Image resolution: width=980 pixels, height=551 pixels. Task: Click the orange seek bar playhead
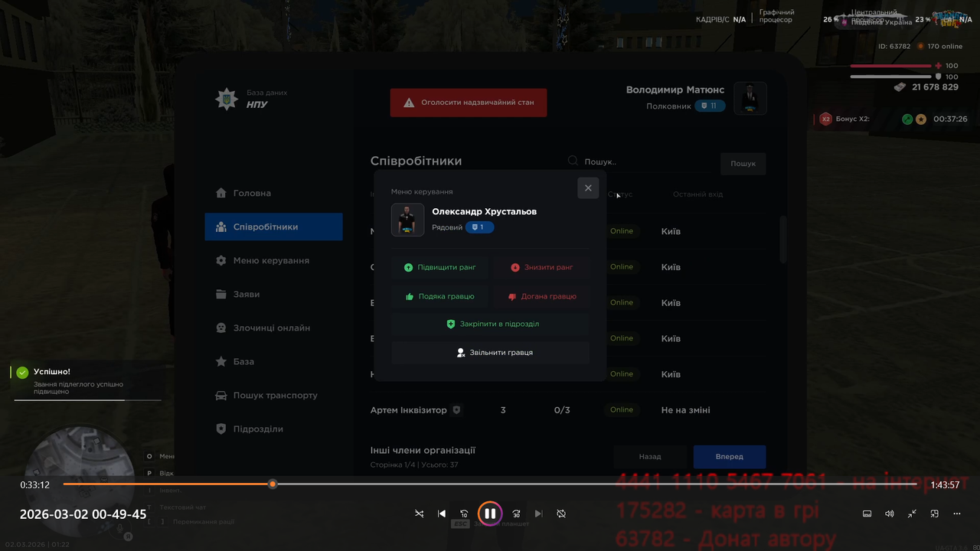point(273,484)
